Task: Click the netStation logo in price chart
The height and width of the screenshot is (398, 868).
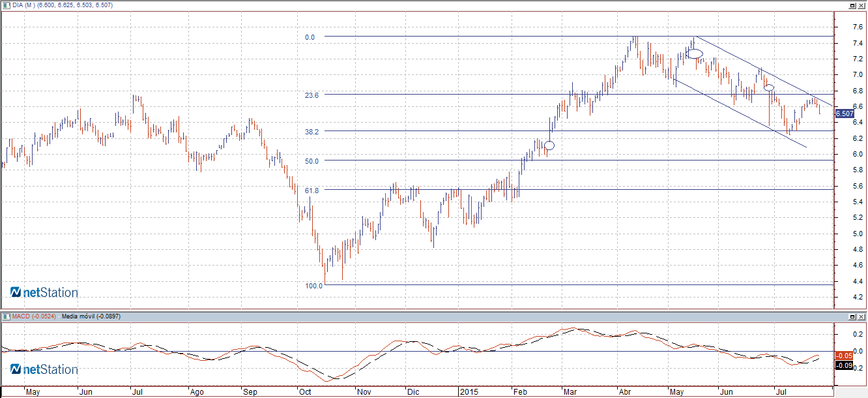Action: coord(44,292)
